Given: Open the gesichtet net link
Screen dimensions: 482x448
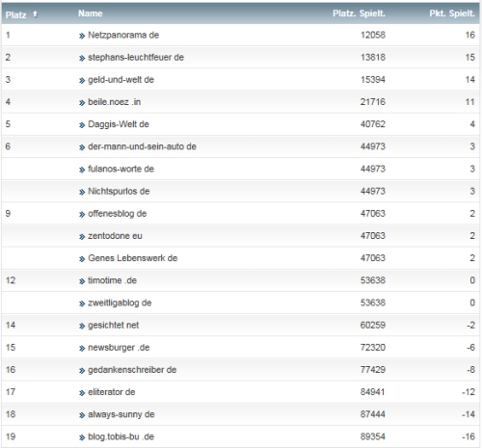Looking at the screenshot, I should pyautogui.click(x=114, y=326).
